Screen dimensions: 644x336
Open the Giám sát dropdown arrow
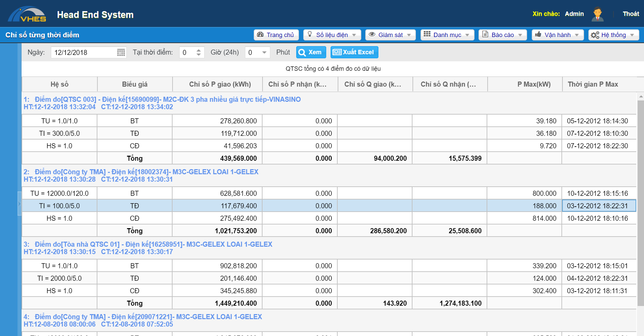[409, 35]
